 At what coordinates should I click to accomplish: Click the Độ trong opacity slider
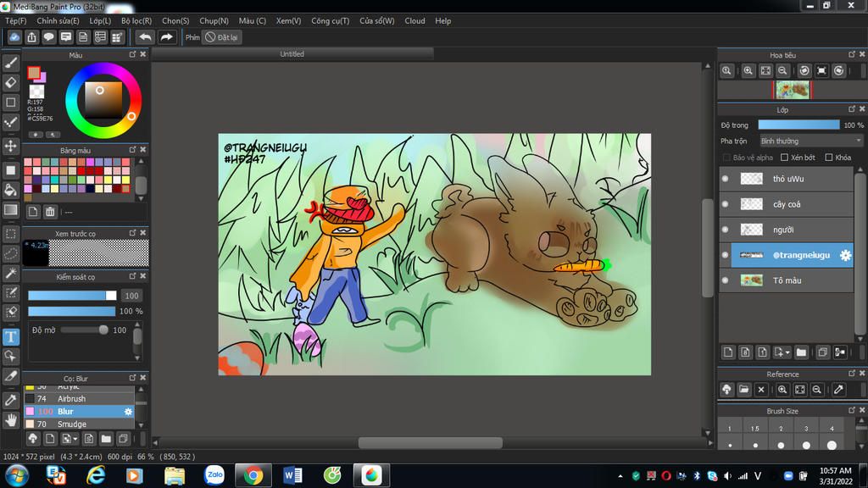(798, 125)
